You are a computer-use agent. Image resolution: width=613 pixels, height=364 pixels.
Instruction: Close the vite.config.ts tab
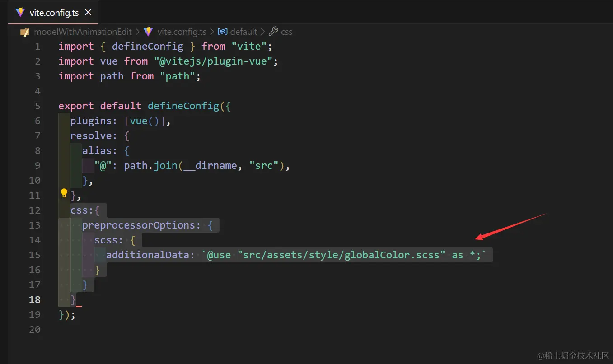click(x=88, y=13)
